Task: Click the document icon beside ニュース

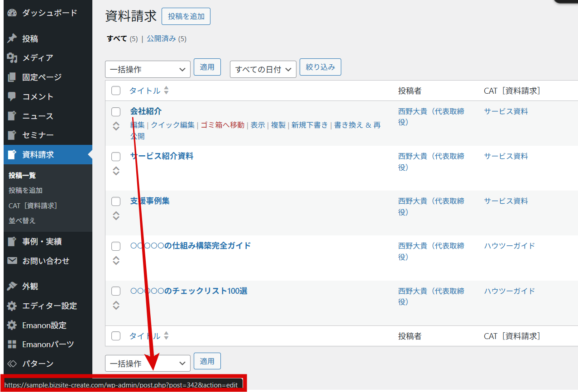Action: (x=12, y=116)
